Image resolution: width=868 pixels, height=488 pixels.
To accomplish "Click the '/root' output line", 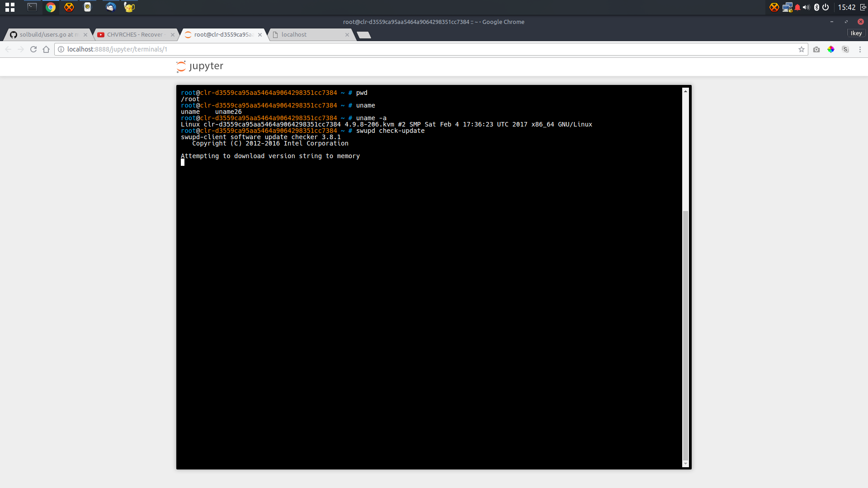I will (x=190, y=99).
